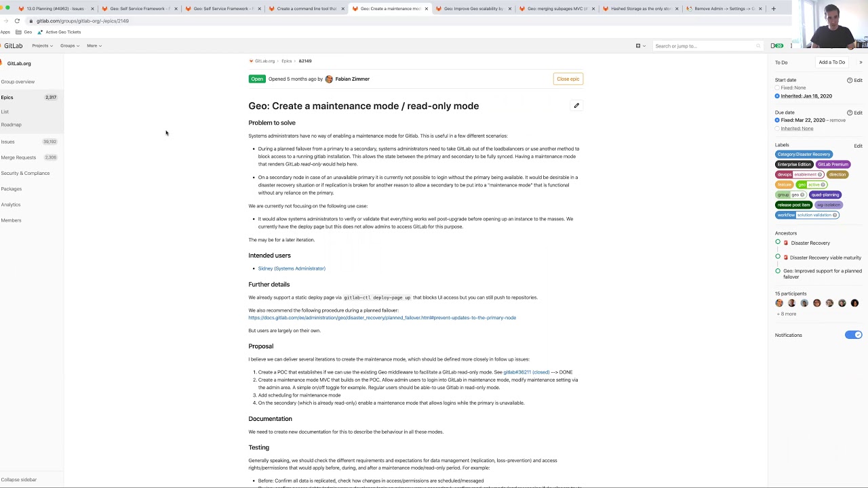This screenshot has width=868, height=488.
Task: Click Fabian Zimmer's author avatar
Action: coord(329,79)
